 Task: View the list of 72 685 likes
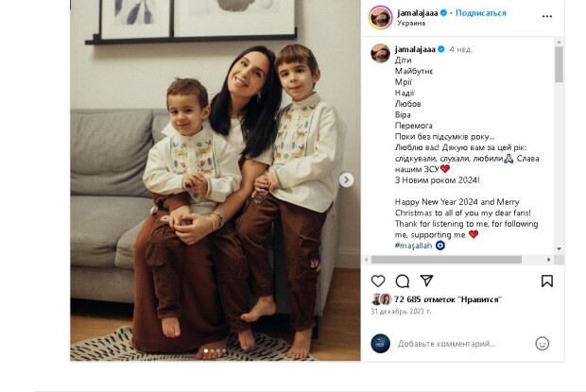(x=448, y=299)
